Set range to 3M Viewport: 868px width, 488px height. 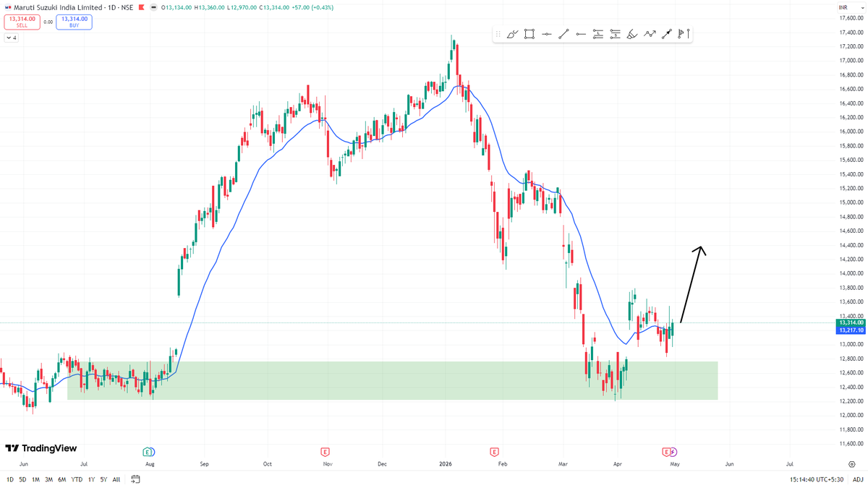tap(48, 479)
